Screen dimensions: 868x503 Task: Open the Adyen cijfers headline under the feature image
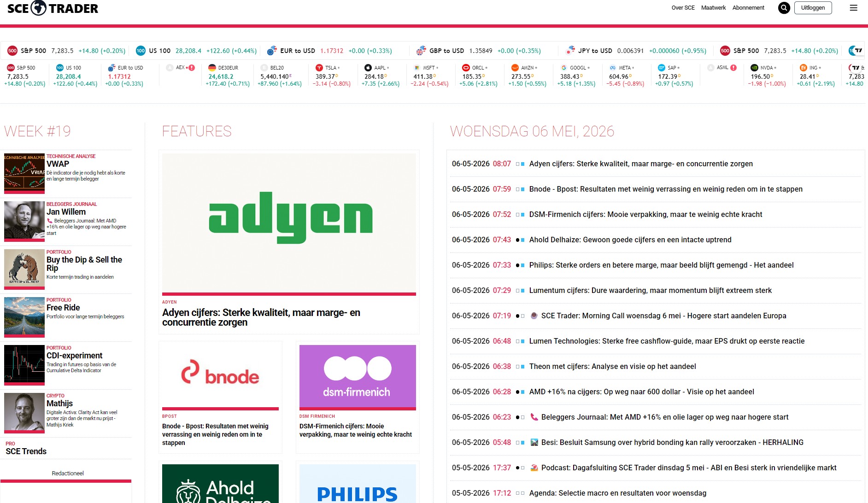[x=261, y=317]
